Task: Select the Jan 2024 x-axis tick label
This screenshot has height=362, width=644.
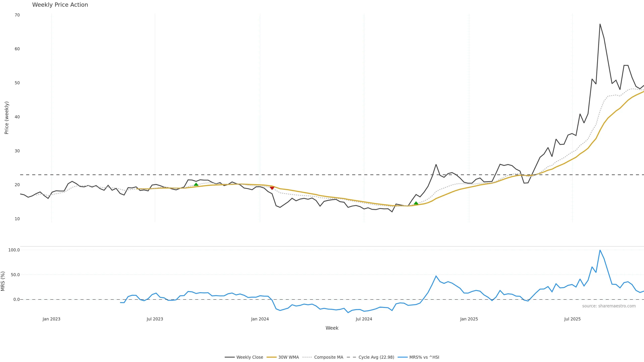Action: (260, 319)
